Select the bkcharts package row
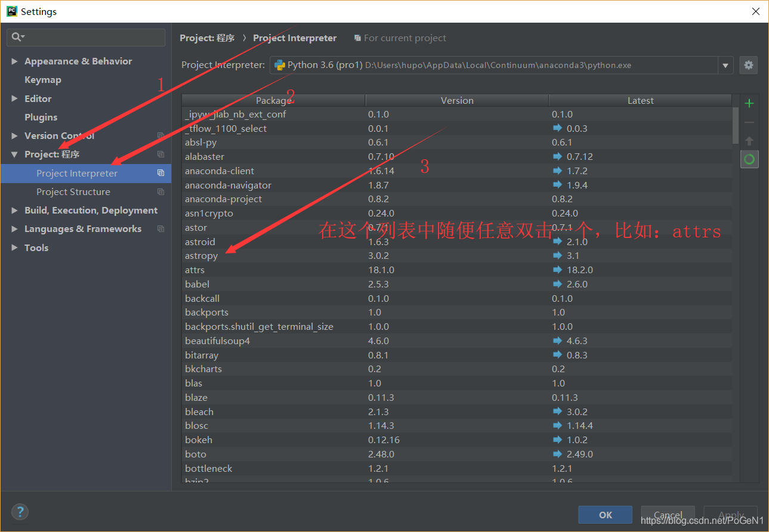Image resolution: width=769 pixels, height=532 pixels. [x=457, y=369]
